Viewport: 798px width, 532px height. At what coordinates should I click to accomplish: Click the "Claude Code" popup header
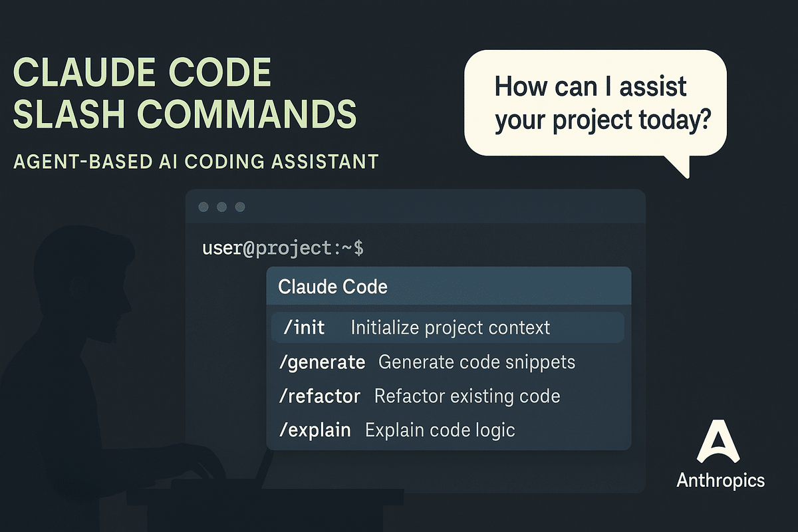point(332,287)
